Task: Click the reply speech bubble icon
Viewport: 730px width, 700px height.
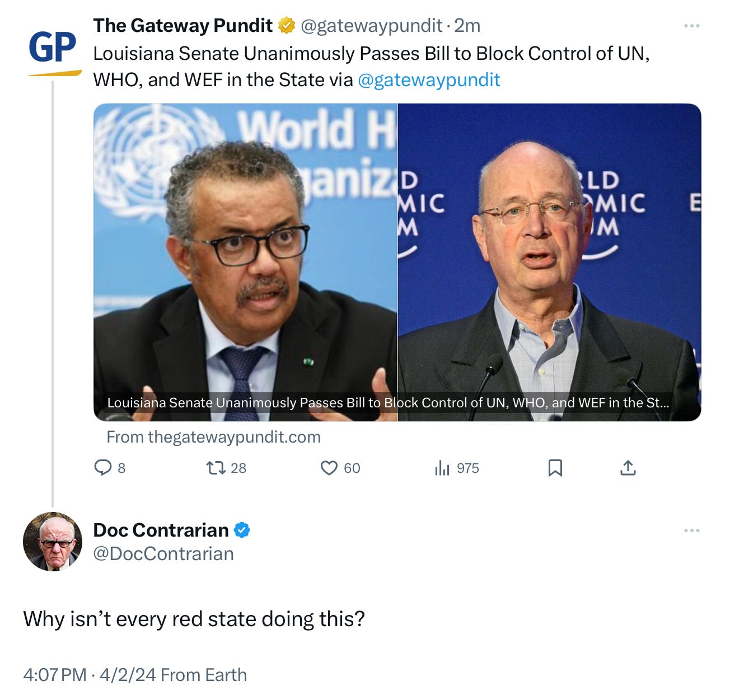Action: [x=102, y=467]
